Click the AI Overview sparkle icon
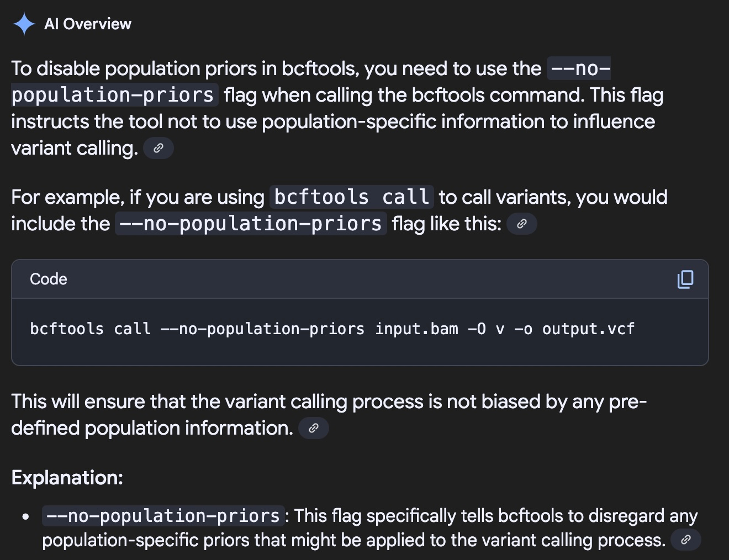The image size is (729, 560). (x=24, y=24)
